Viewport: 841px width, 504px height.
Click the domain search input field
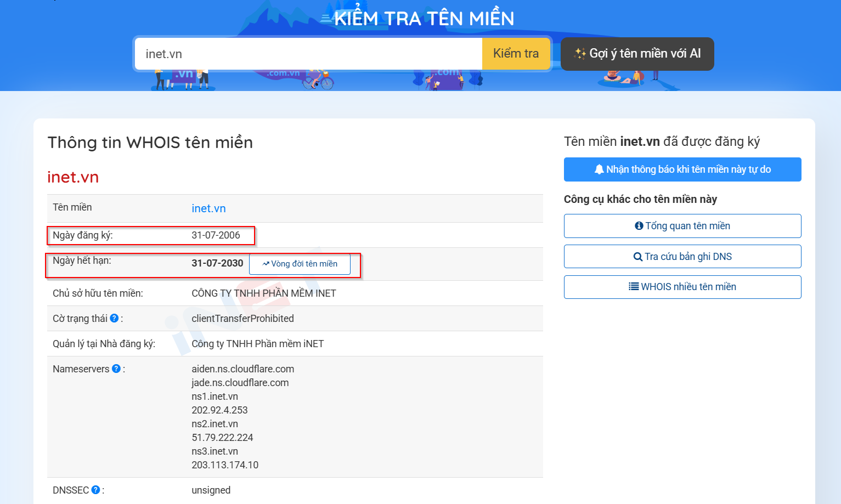tap(308, 54)
